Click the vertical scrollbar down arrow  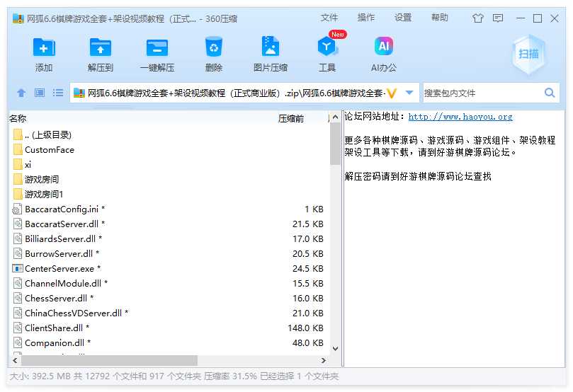[x=335, y=349]
